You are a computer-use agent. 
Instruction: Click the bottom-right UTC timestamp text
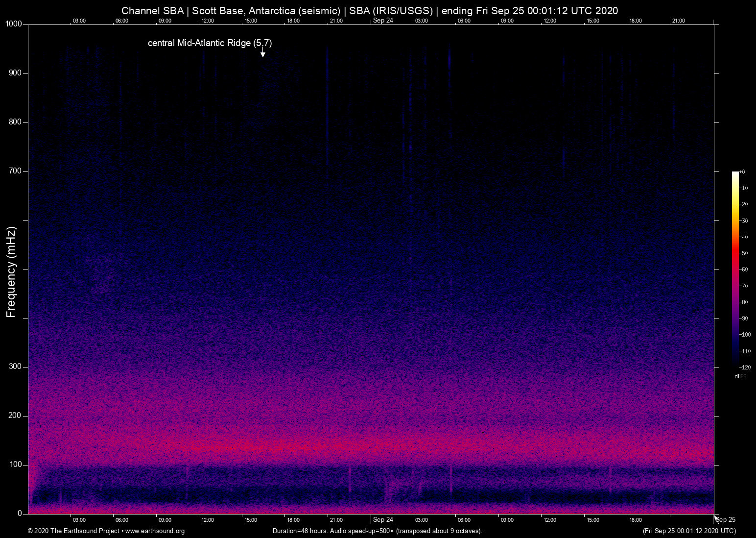(x=689, y=531)
